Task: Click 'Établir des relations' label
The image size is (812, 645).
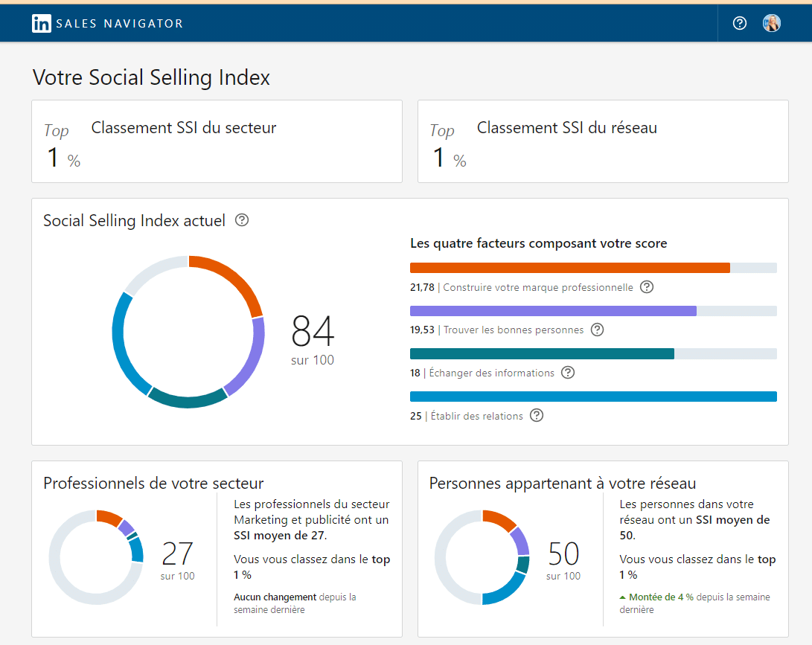Action: (x=477, y=416)
